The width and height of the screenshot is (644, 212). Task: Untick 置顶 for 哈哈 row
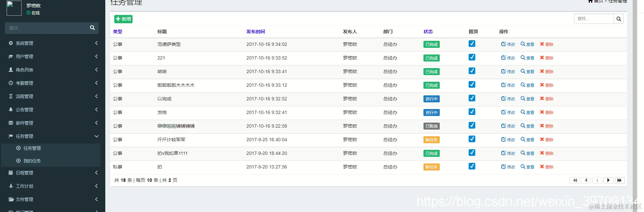[x=472, y=71]
